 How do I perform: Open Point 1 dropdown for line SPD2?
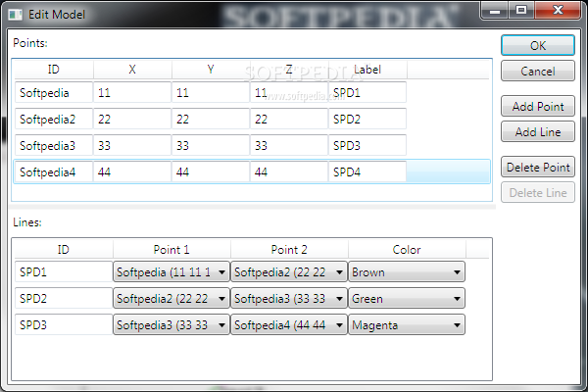(171, 299)
